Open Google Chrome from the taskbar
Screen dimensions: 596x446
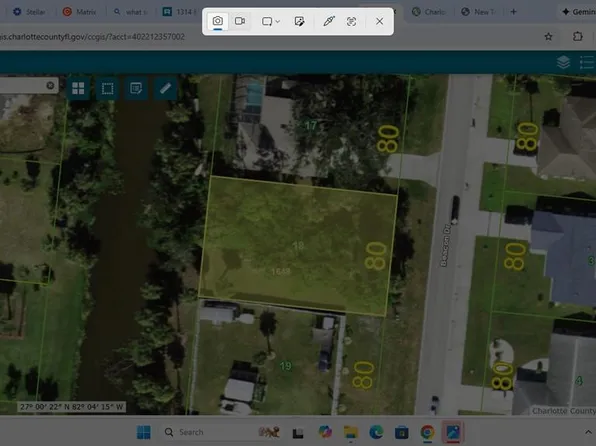click(x=427, y=432)
